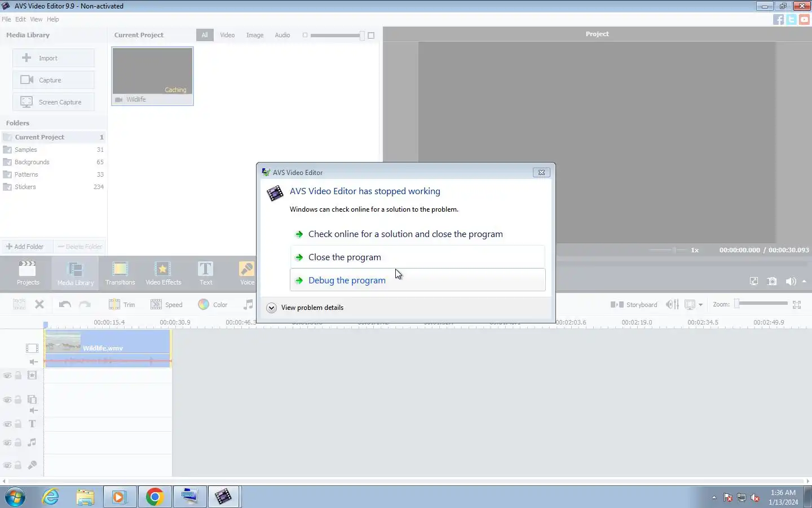Lock the text track

click(18, 424)
